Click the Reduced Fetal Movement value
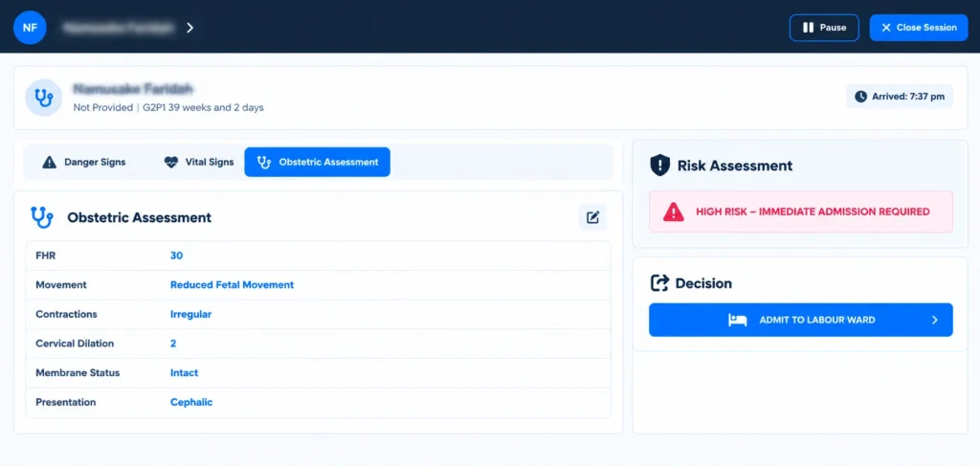 (232, 284)
